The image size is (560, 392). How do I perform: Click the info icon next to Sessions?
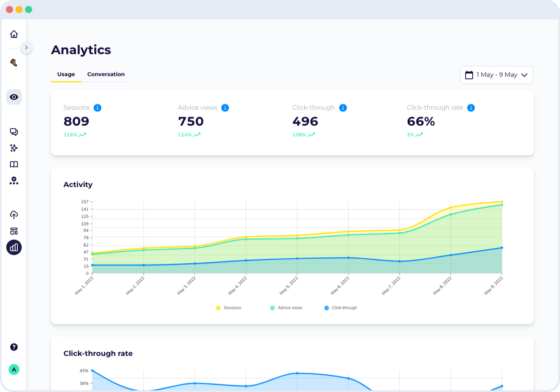(98, 108)
